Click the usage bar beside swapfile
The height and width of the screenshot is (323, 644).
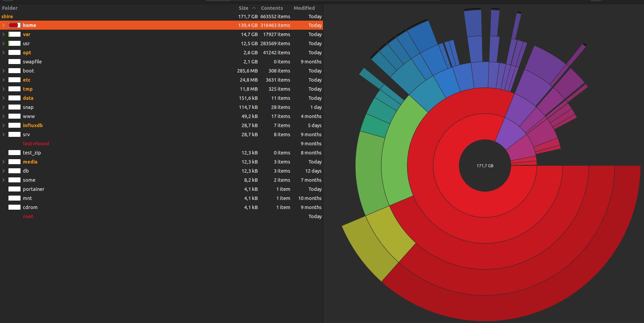14,62
